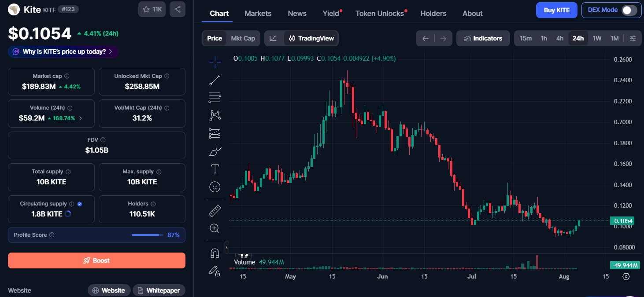Expand Volume (24h) details chevron
Screen dimensions: 644x297
pyautogui.click(x=80, y=118)
